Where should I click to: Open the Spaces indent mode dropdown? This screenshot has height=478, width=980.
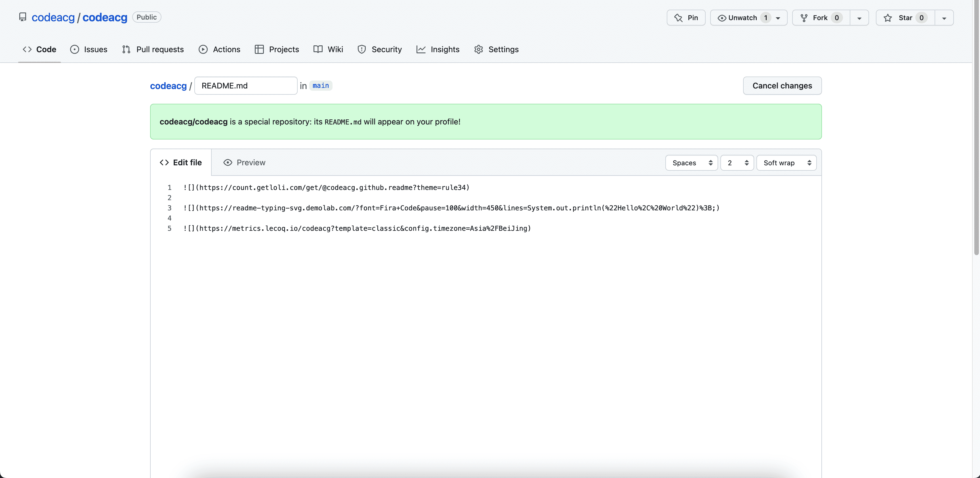pos(692,163)
